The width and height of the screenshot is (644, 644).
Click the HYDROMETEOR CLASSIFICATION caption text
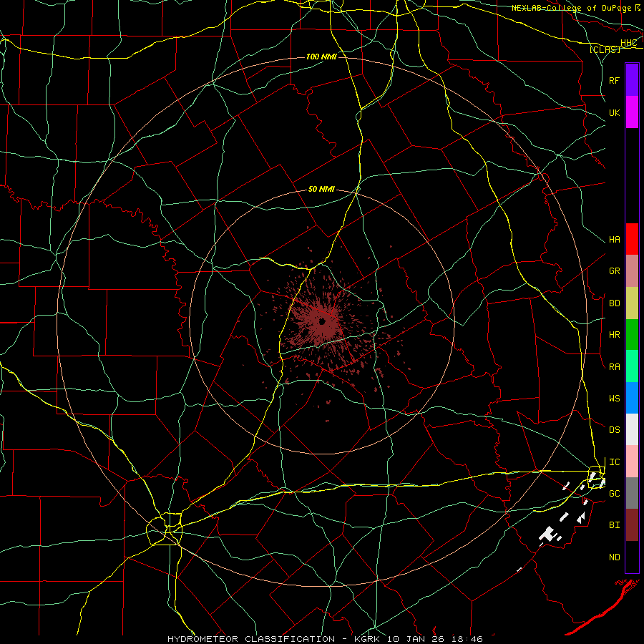(x=251, y=639)
